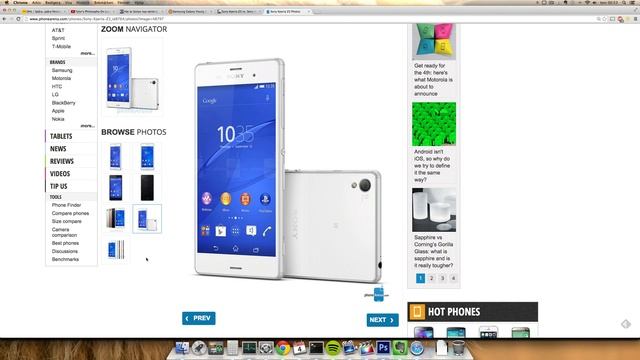Viewport: 640px width, 360px height.
Task: Go to sidebar articles page 4
Action: click(x=453, y=278)
